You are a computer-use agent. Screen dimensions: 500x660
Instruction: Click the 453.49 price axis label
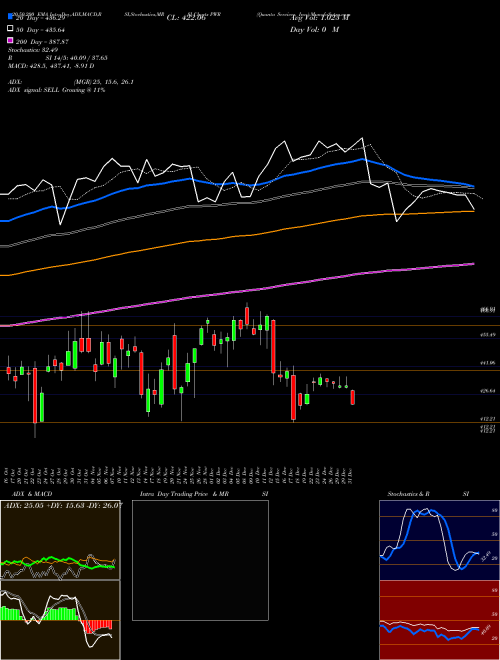[x=487, y=335]
